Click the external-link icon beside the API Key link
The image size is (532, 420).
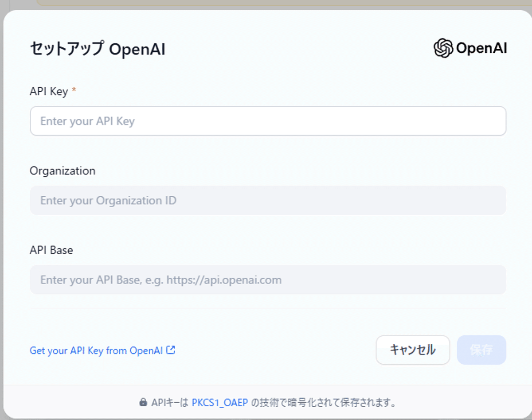pyautogui.click(x=171, y=350)
